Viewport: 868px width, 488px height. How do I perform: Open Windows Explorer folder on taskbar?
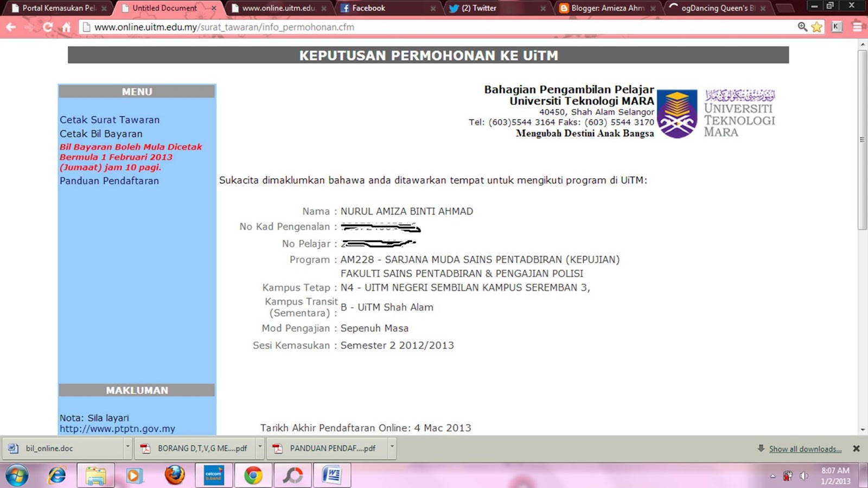click(x=95, y=476)
